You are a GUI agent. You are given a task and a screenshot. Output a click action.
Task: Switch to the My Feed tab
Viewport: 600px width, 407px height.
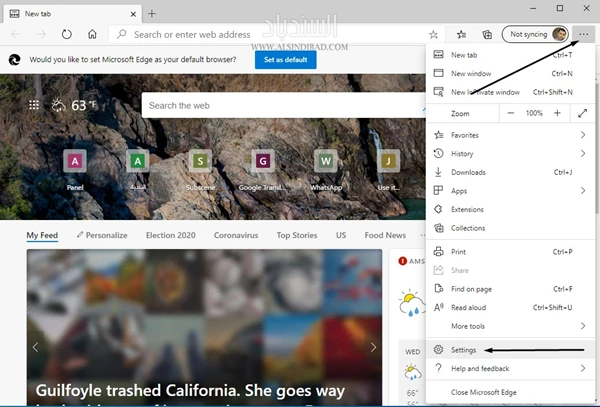(x=42, y=235)
